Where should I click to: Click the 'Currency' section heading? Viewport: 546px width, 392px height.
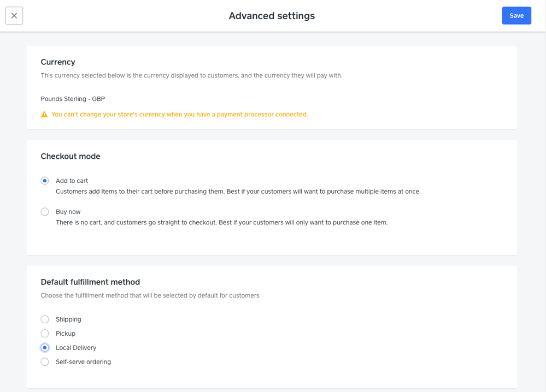point(58,62)
